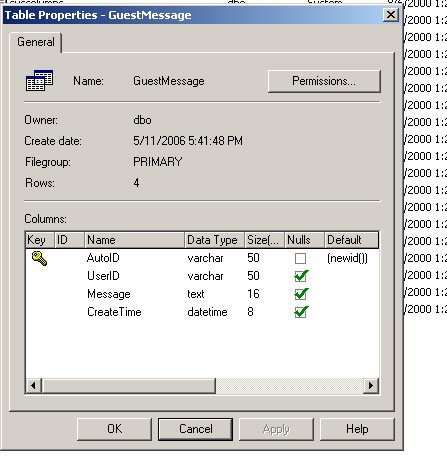Click the GuestMessage name value

(x=169, y=81)
